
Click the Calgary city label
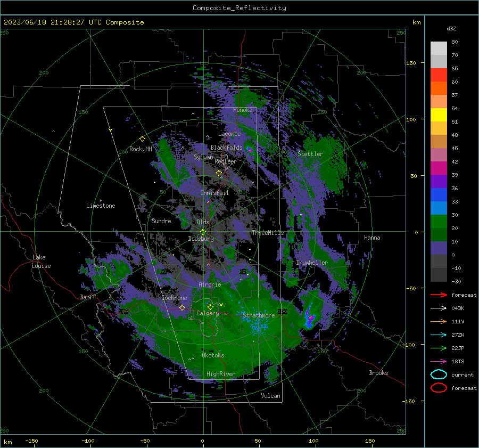pyautogui.click(x=208, y=313)
